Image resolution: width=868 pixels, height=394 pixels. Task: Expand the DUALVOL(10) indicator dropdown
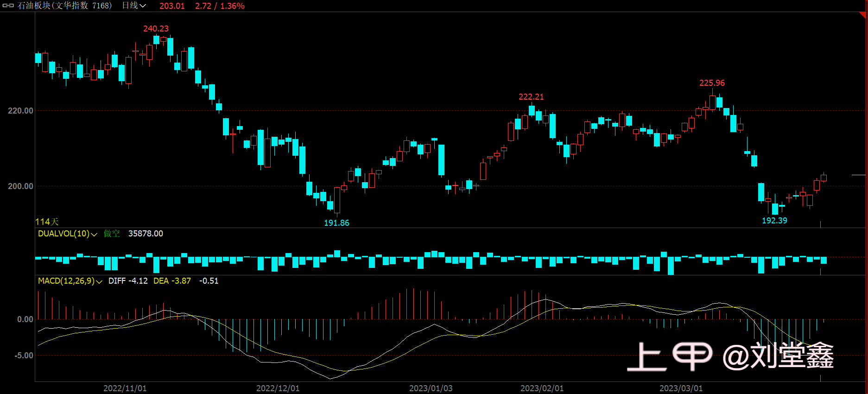pyautogui.click(x=68, y=234)
